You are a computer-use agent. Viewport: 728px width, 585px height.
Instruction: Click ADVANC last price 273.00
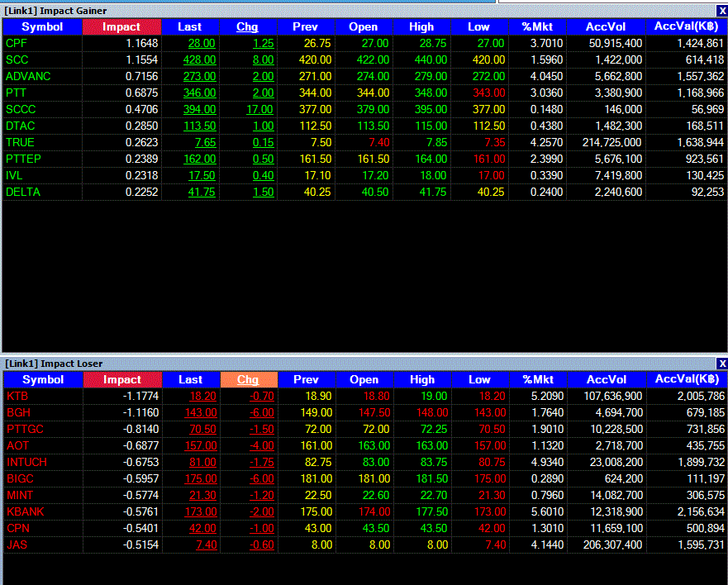click(199, 77)
